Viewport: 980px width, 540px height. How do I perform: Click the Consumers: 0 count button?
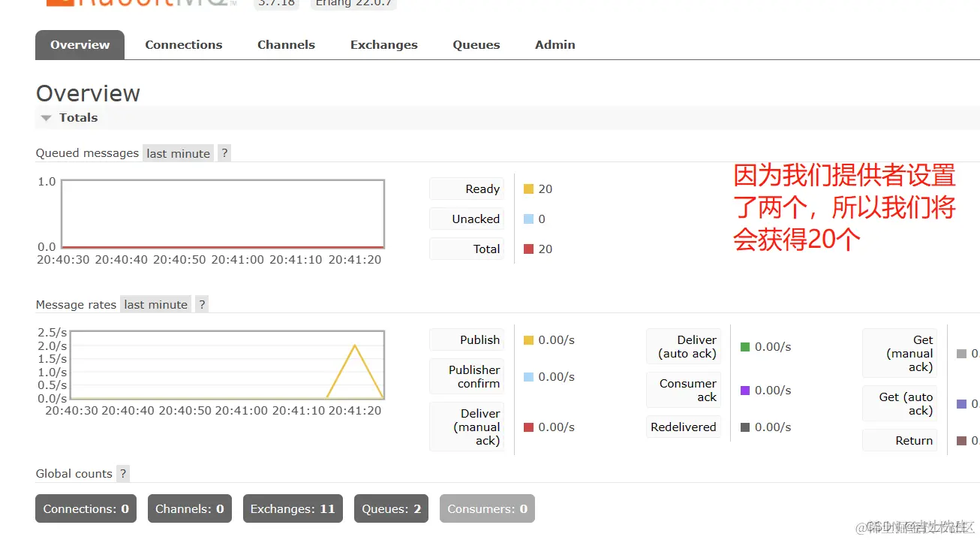coord(487,508)
